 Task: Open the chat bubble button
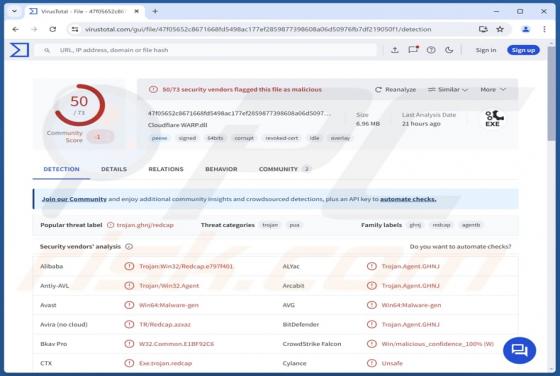(519, 350)
